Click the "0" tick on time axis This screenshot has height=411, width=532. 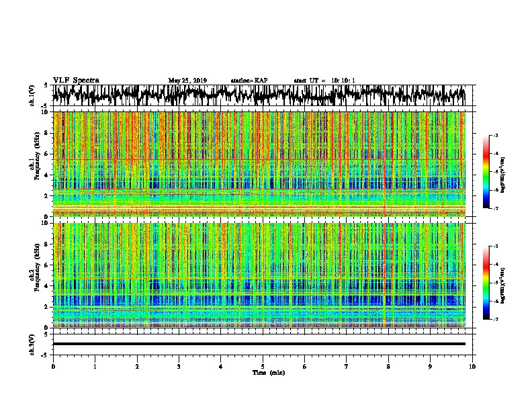pyautogui.click(x=53, y=366)
